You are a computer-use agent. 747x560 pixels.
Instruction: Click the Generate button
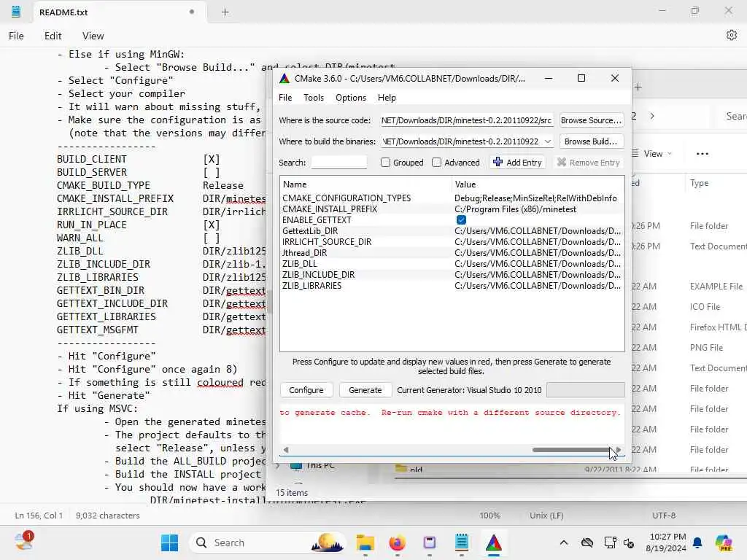(365, 390)
